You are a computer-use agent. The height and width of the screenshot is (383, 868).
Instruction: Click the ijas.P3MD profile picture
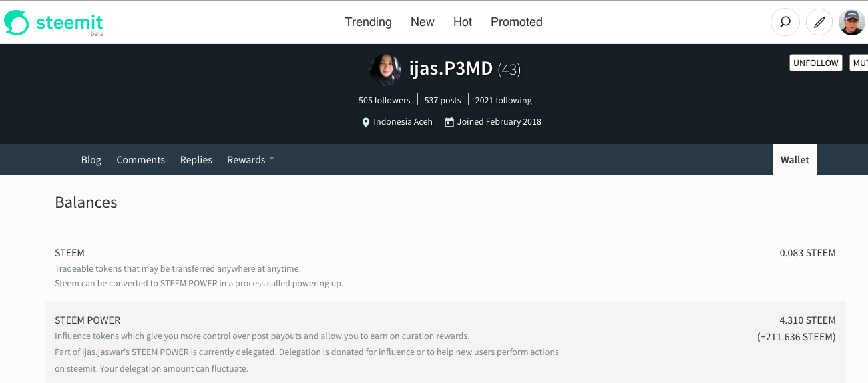pos(385,70)
